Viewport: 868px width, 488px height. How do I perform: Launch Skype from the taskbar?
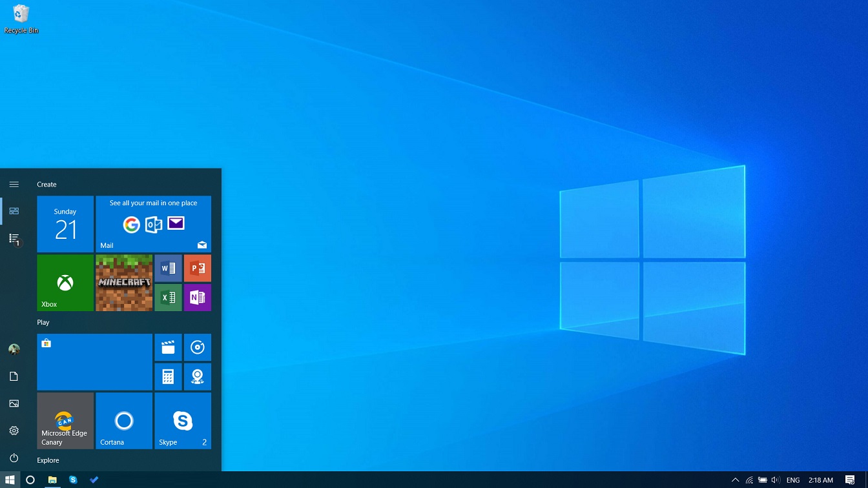pos(73,480)
